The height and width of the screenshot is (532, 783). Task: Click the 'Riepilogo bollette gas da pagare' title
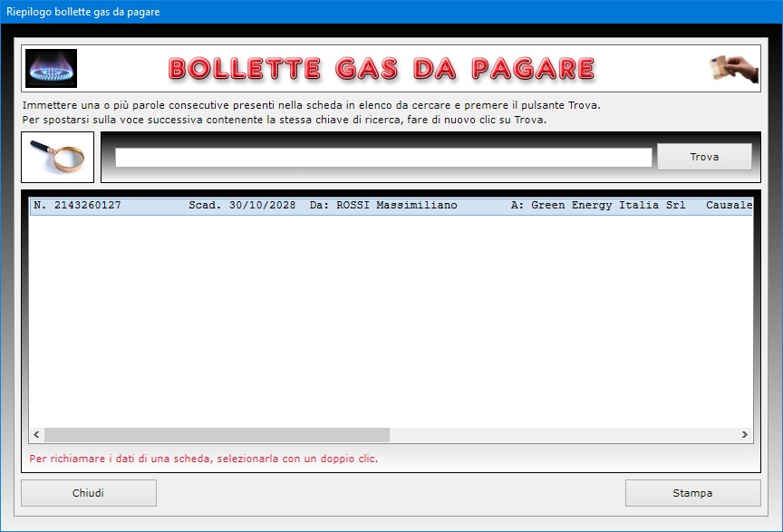pyautogui.click(x=82, y=12)
